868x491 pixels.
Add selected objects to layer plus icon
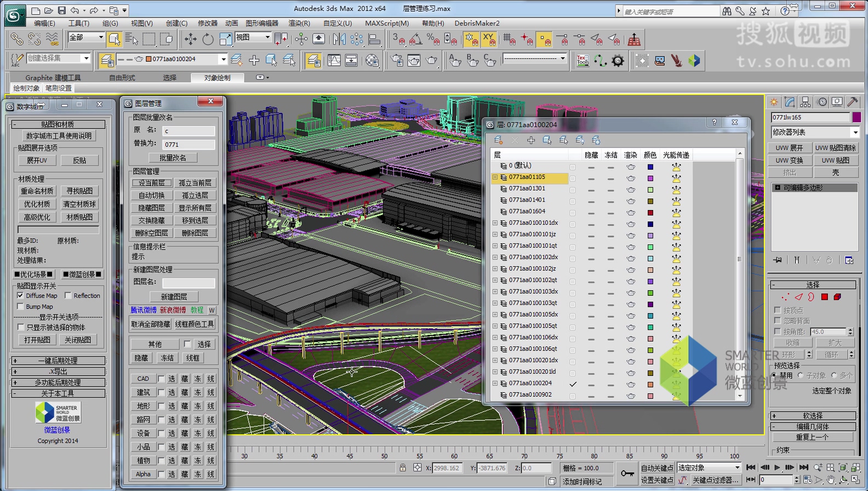coord(531,140)
